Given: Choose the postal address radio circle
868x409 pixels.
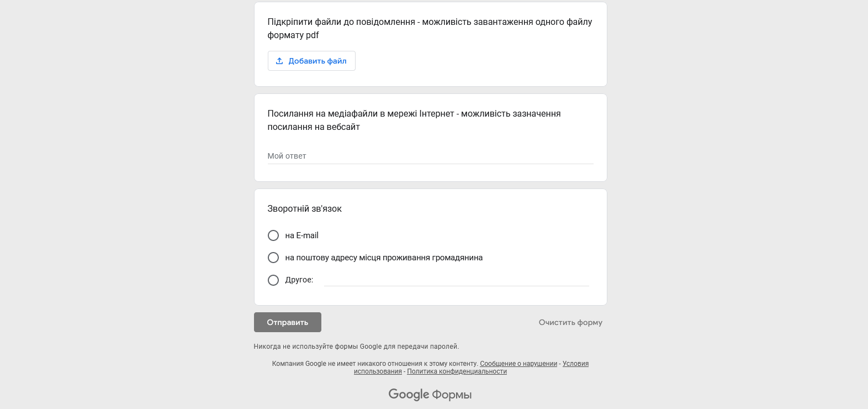Looking at the screenshot, I should 273,258.
